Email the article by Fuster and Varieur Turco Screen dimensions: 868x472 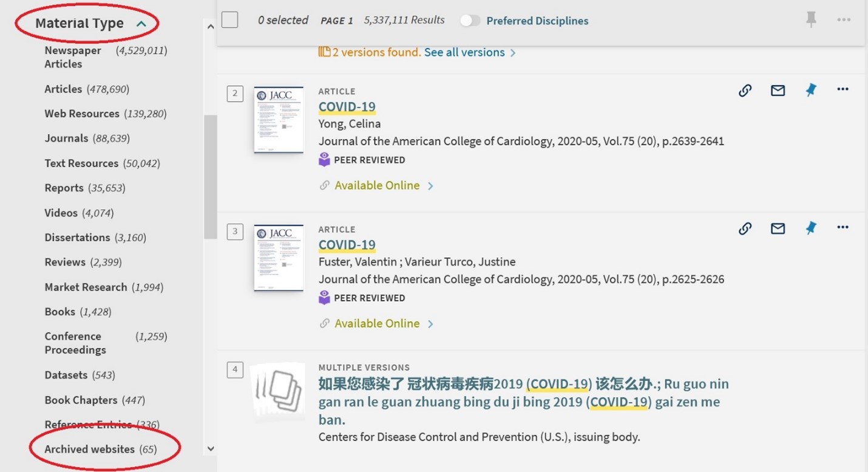[x=778, y=228]
